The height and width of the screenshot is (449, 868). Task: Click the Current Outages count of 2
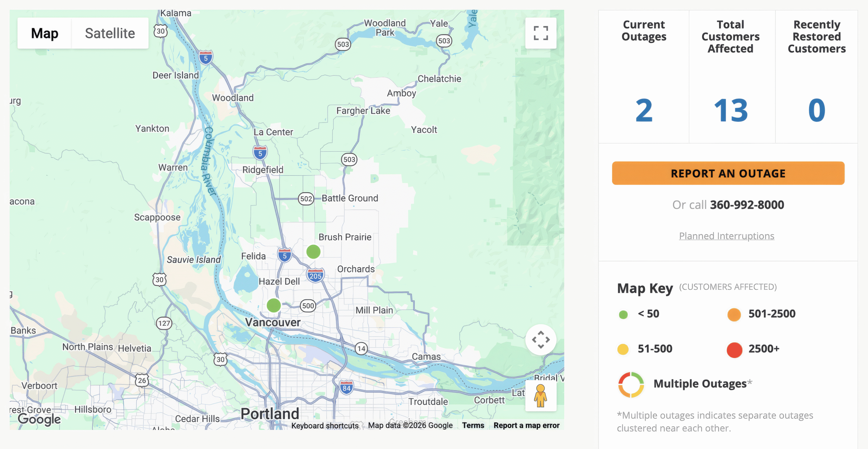[x=644, y=111]
